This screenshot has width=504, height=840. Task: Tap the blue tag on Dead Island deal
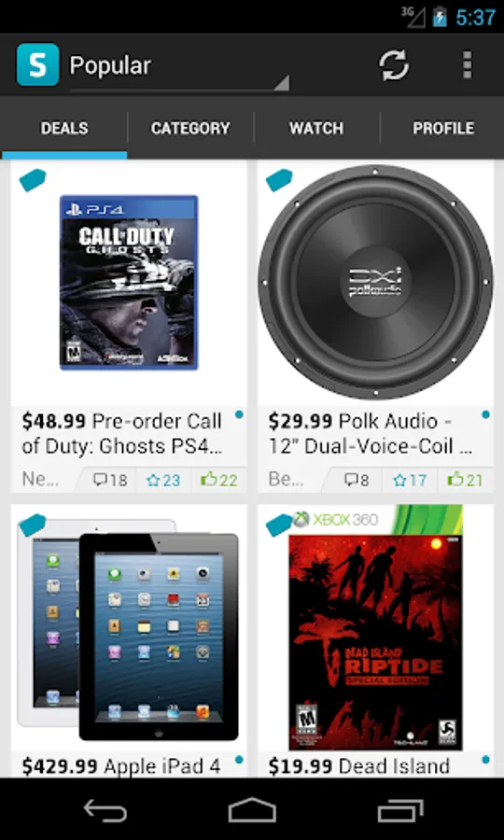click(x=279, y=525)
